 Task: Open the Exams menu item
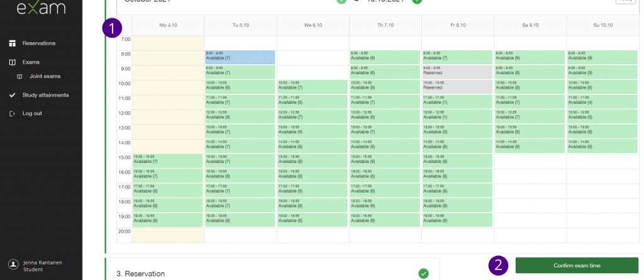(31, 63)
